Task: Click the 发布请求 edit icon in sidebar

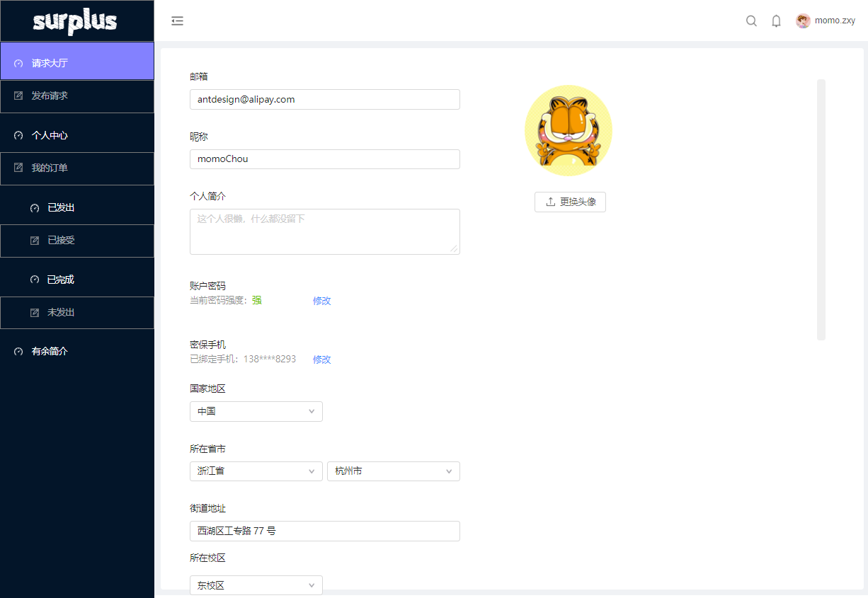Action: tap(17, 96)
